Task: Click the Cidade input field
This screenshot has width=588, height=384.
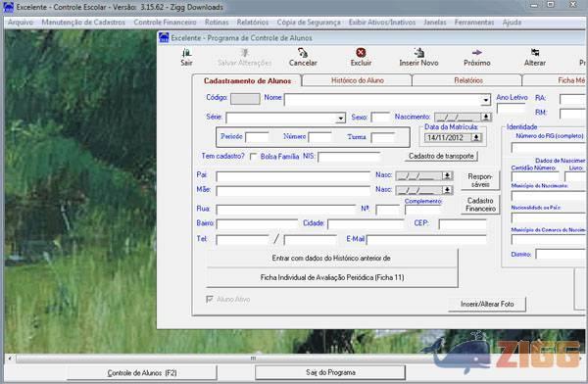Action: (x=367, y=224)
